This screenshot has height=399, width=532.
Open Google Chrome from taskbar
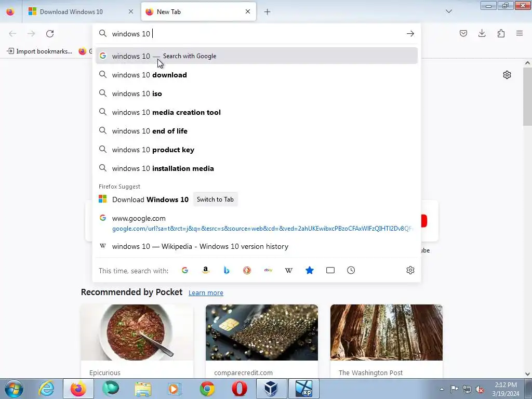(x=207, y=389)
